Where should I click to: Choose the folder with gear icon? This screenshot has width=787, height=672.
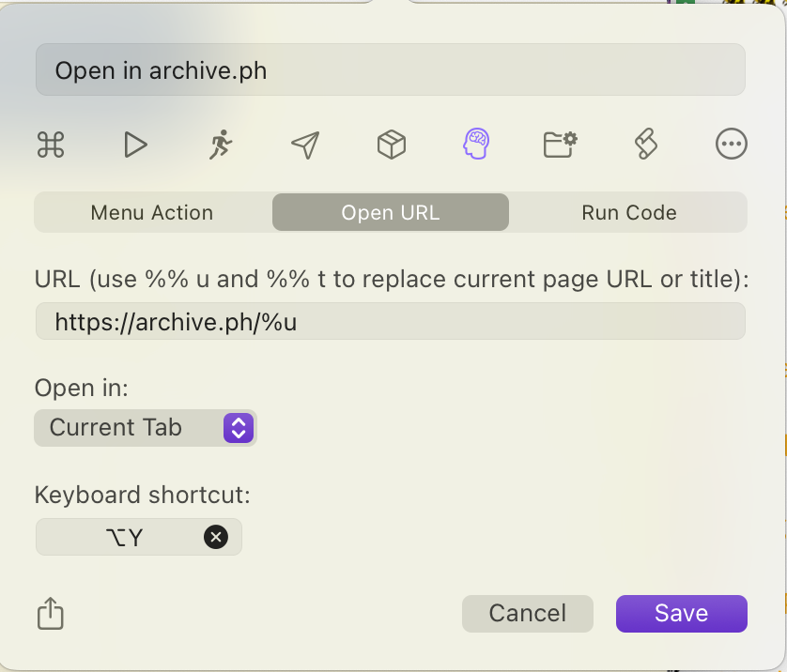(x=561, y=144)
